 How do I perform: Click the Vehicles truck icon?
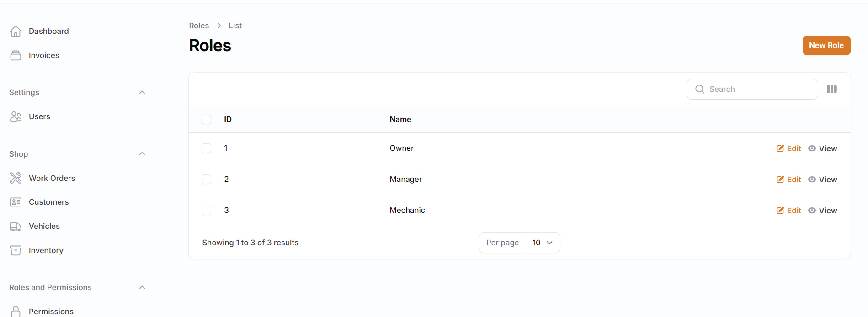(x=16, y=226)
